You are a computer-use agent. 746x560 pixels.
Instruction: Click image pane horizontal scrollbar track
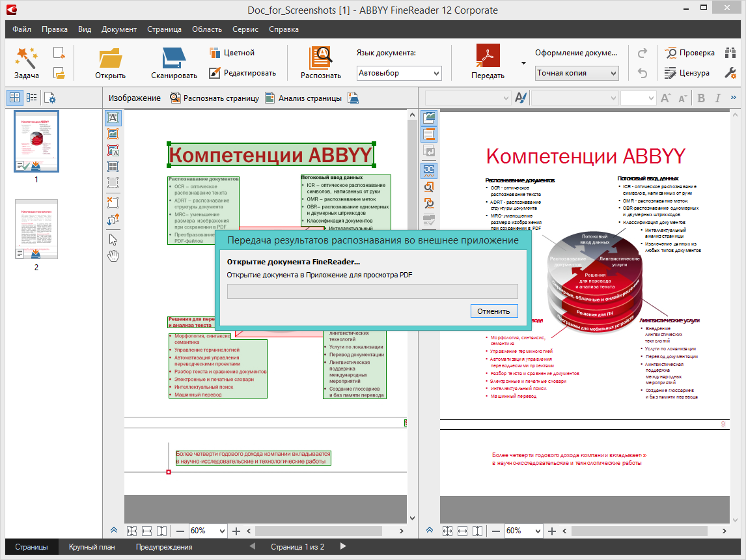click(324, 531)
